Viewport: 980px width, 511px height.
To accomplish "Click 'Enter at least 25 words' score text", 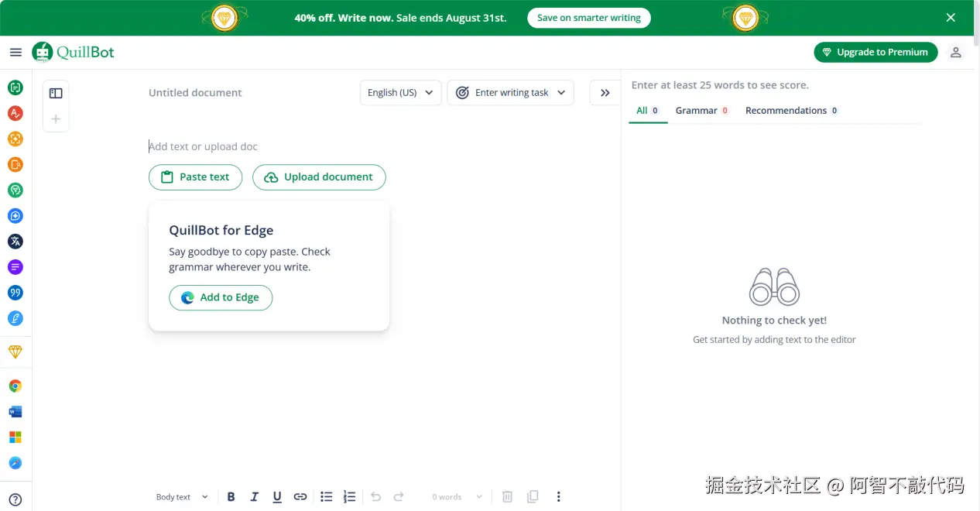I will coord(720,85).
